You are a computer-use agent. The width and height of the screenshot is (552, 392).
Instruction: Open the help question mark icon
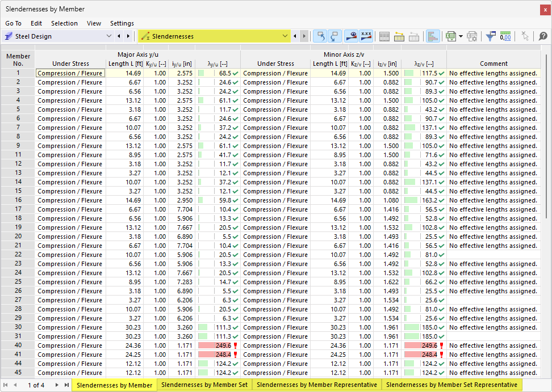point(543,36)
